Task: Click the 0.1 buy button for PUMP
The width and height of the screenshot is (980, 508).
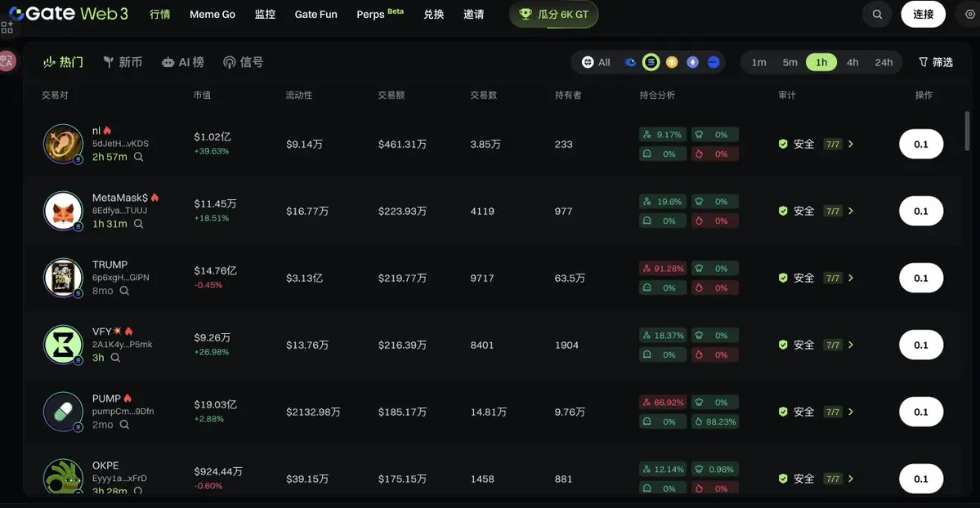Action: pyautogui.click(x=921, y=411)
